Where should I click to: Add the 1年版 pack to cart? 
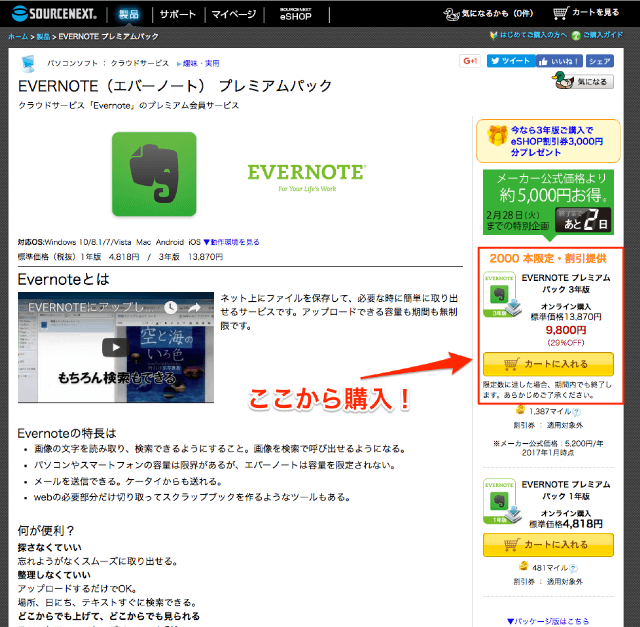(x=548, y=545)
